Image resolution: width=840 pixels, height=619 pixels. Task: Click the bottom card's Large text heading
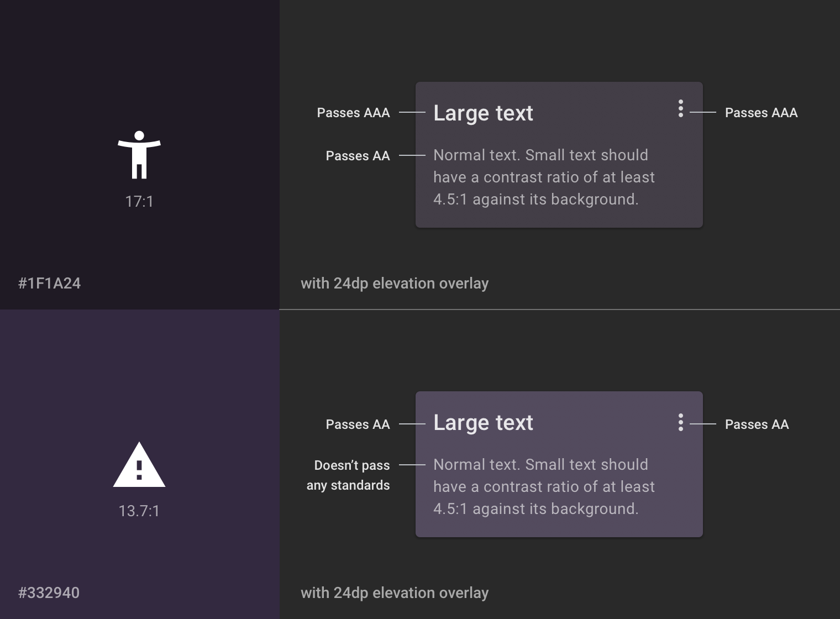pos(483,423)
